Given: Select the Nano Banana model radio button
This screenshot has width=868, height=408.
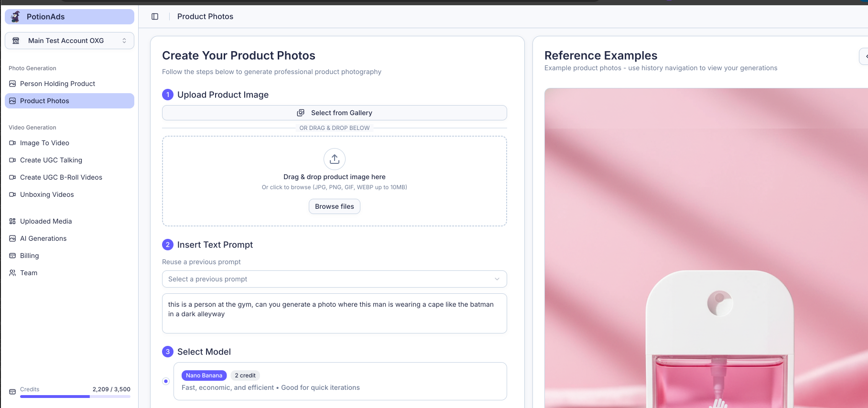Looking at the screenshot, I should [x=166, y=381].
